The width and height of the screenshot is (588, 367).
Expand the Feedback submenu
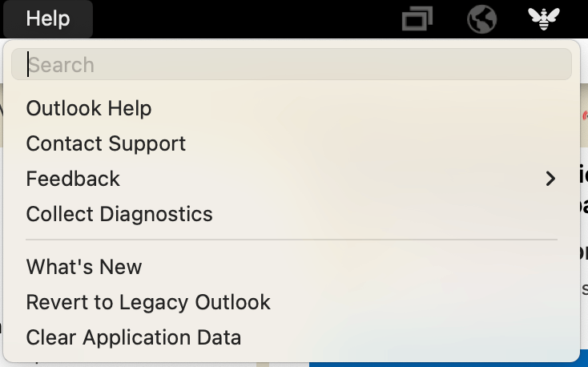(292, 179)
